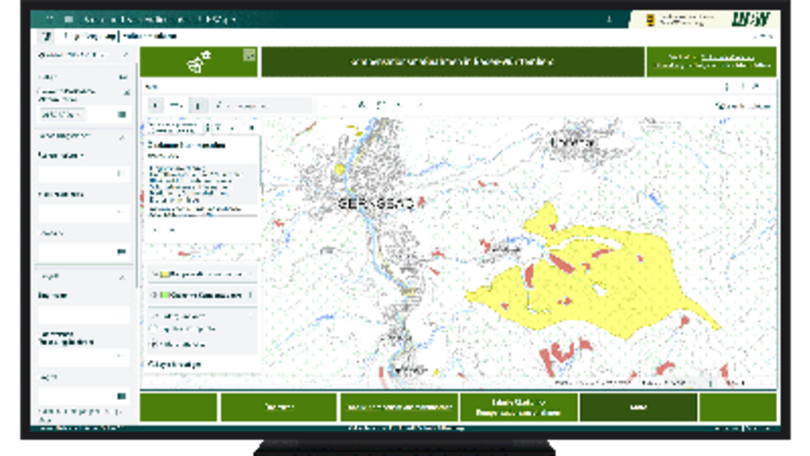
Task: Click the dark green title banner above map
Action: click(453, 62)
